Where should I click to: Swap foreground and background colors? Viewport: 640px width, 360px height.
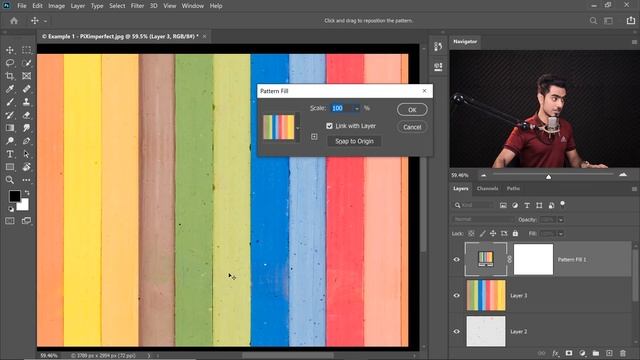27,192
